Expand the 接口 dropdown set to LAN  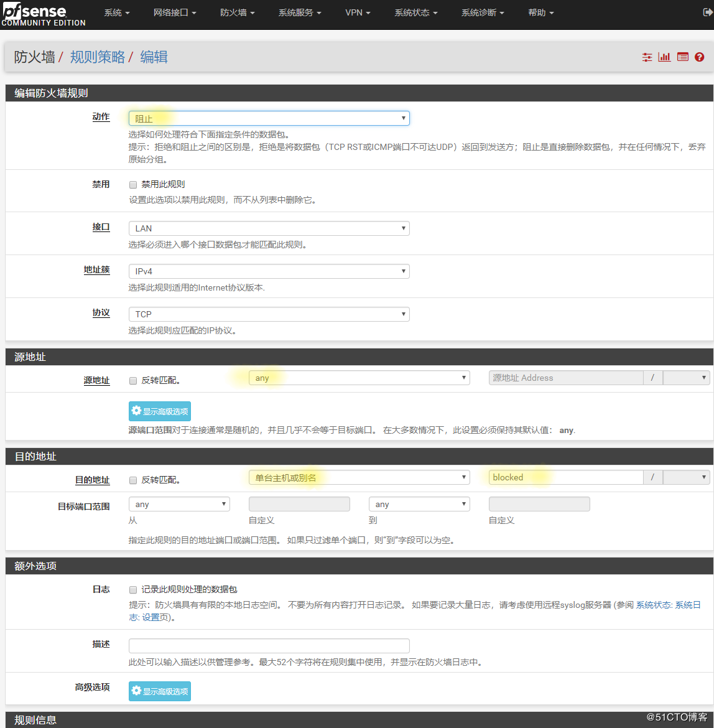coord(269,228)
